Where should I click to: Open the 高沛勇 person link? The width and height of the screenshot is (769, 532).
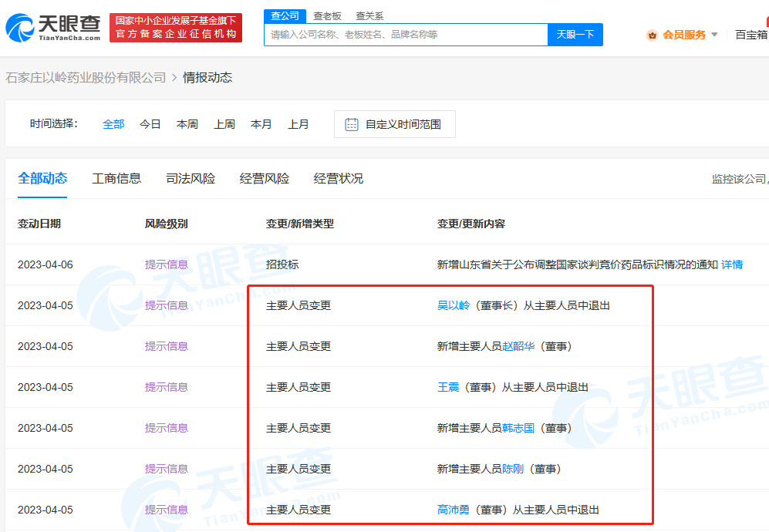(454, 510)
